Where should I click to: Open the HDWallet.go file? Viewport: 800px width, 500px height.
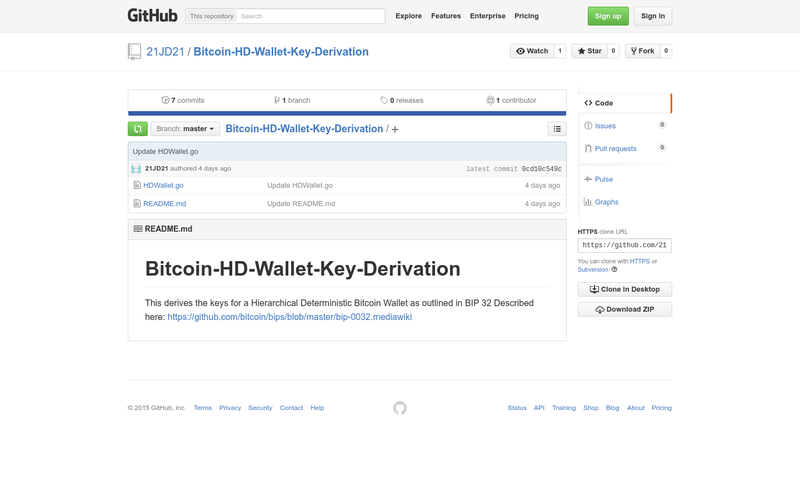pyautogui.click(x=163, y=186)
